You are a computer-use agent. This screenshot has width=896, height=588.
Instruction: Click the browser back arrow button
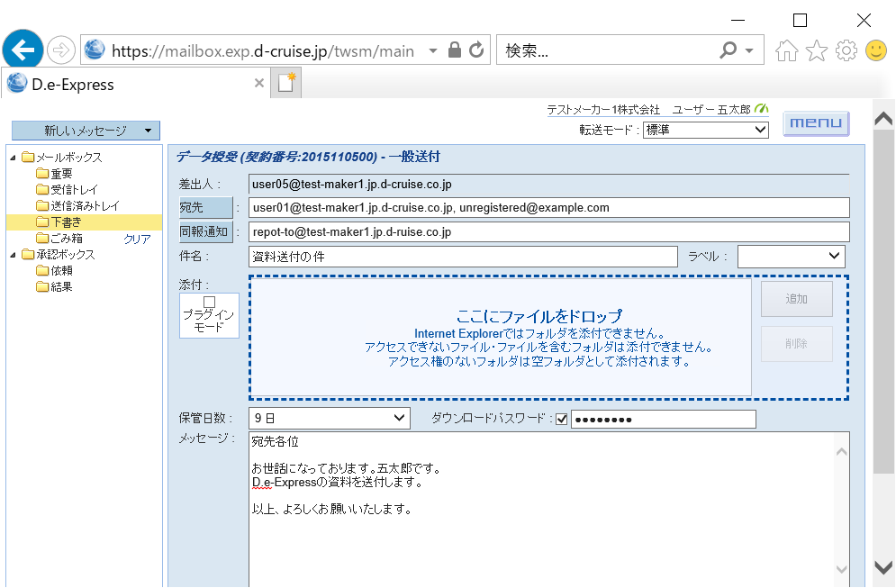pyautogui.click(x=23, y=50)
